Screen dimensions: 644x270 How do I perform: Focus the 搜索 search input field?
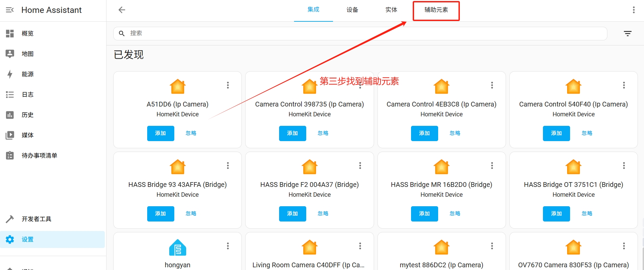pyautogui.click(x=360, y=33)
